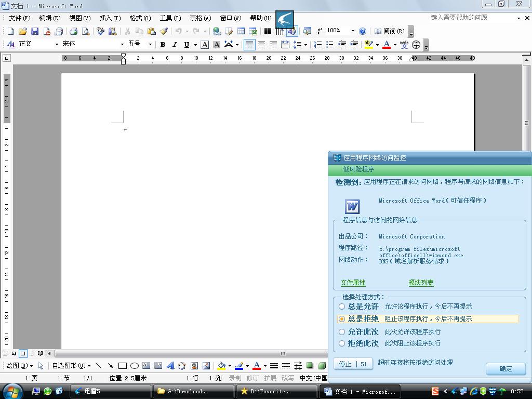Apply the yellow highlight color
532x399 pixels.
(x=368, y=45)
